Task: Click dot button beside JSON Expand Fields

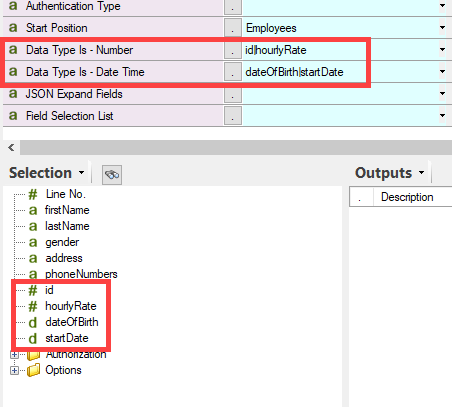Action: (233, 94)
